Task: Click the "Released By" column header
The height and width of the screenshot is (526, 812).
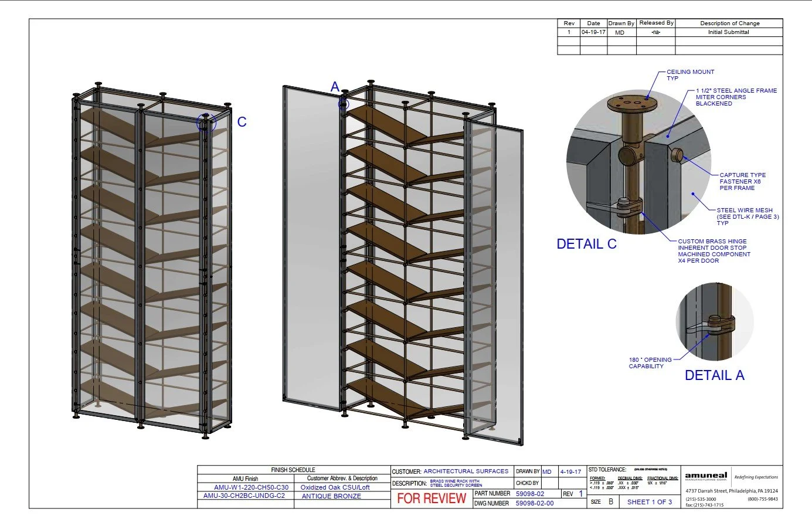Action: [657, 23]
